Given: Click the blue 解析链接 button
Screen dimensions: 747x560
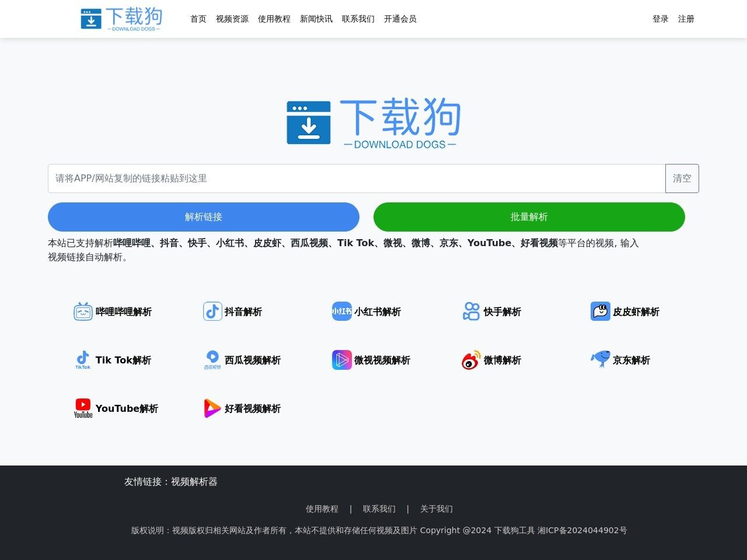Looking at the screenshot, I should (x=203, y=216).
